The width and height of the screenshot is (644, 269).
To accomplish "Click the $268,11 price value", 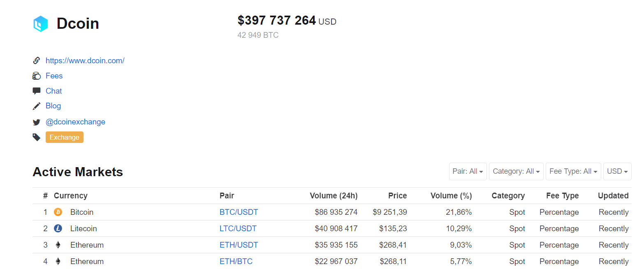I will (x=393, y=261).
